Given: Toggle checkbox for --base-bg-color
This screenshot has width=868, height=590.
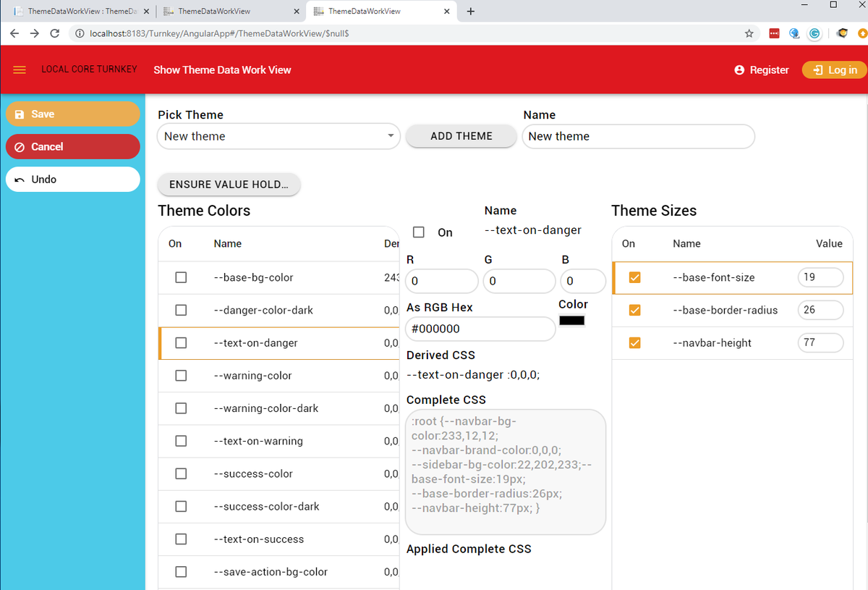Looking at the screenshot, I should click(181, 277).
